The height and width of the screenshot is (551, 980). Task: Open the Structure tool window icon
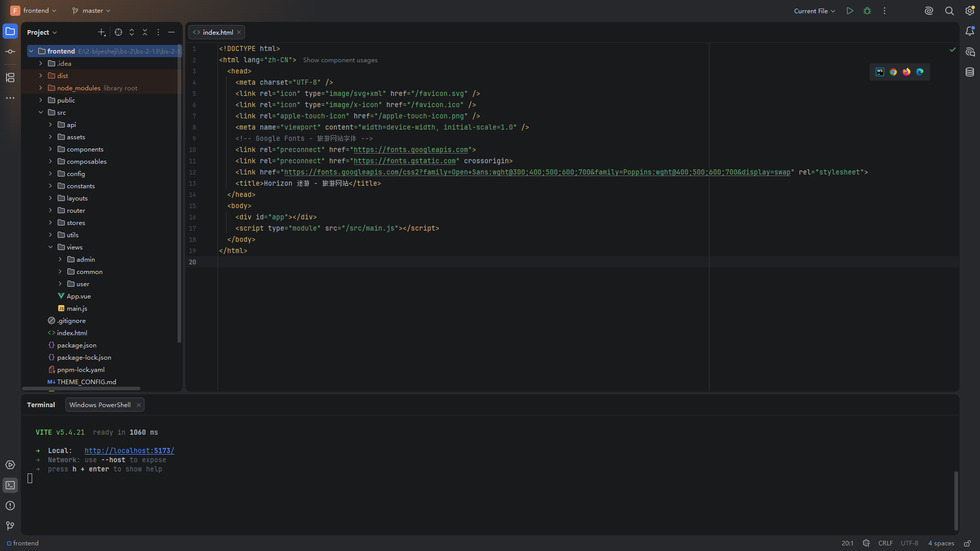[10, 78]
